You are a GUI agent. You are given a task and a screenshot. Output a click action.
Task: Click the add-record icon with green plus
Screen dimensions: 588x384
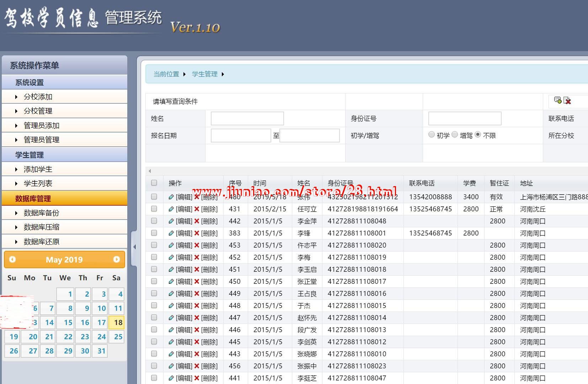tap(558, 101)
